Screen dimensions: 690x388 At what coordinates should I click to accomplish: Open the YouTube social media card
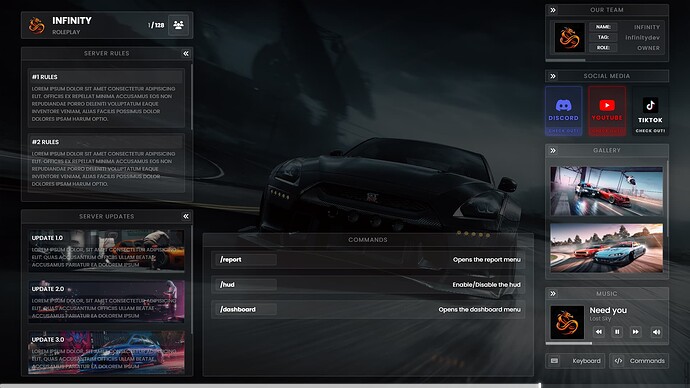click(x=607, y=111)
